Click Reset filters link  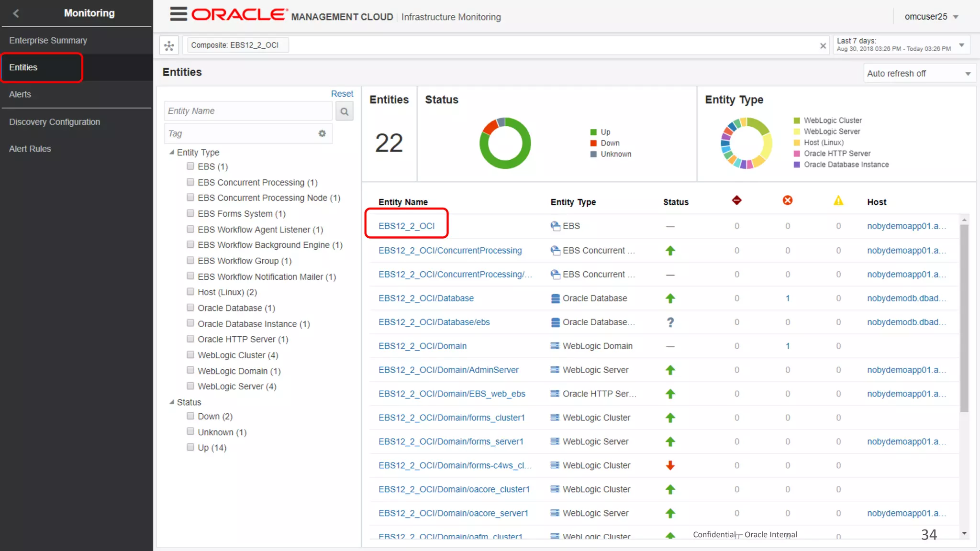[x=342, y=94]
